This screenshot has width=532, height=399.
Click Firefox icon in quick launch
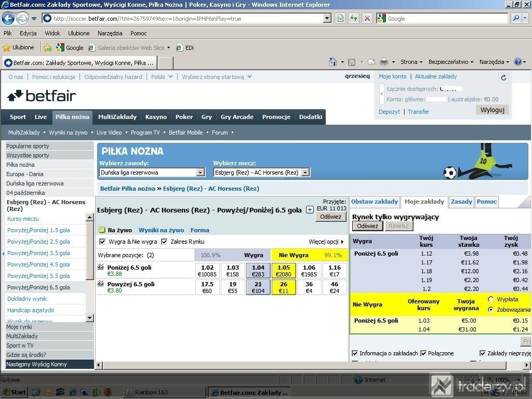click(x=108, y=392)
